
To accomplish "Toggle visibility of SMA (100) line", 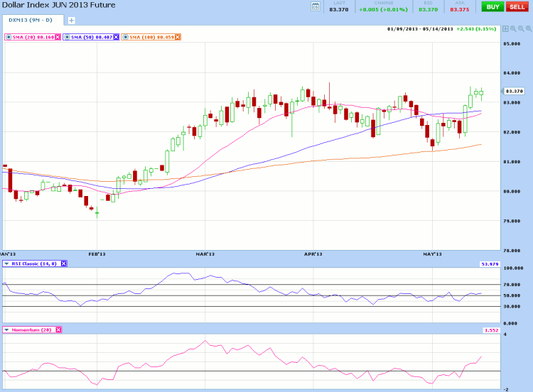I will tap(124, 37).
